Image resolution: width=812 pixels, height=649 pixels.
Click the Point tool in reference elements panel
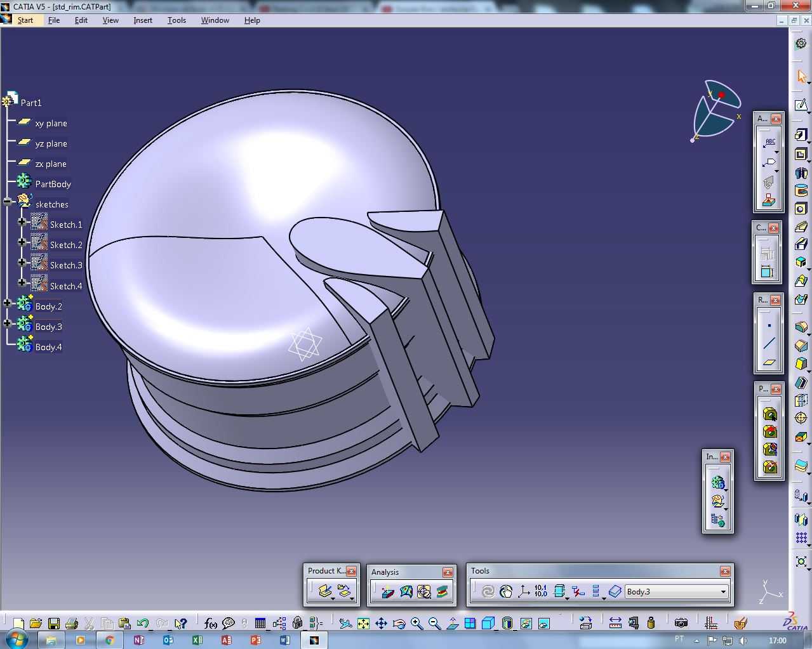pyautogui.click(x=769, y=325)
